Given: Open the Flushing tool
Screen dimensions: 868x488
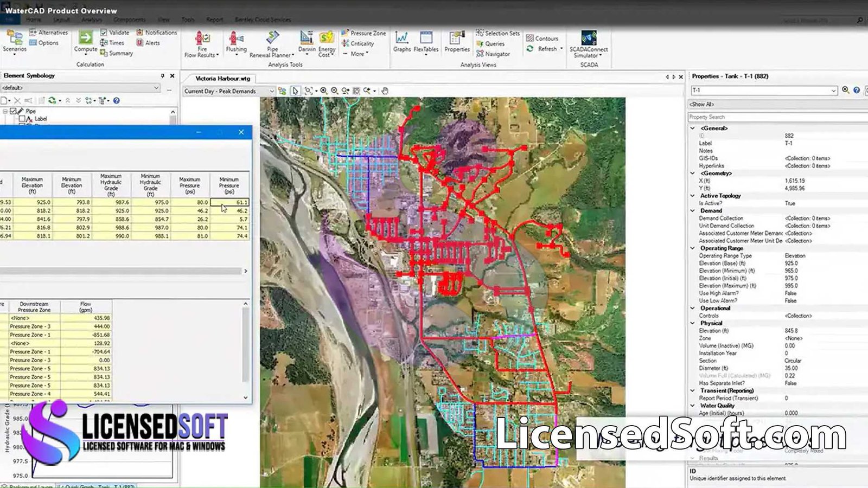Looking at the screenshot, I should coord(236,42).
